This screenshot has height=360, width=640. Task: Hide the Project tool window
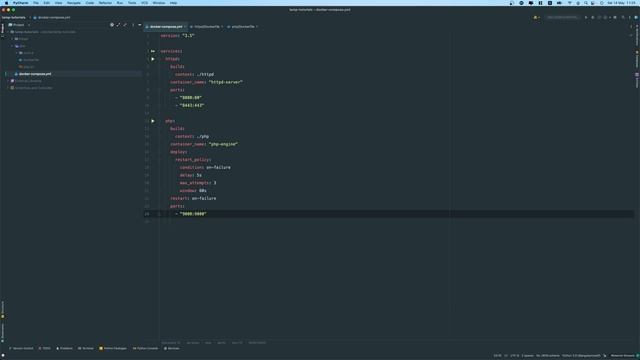(140, 25)
